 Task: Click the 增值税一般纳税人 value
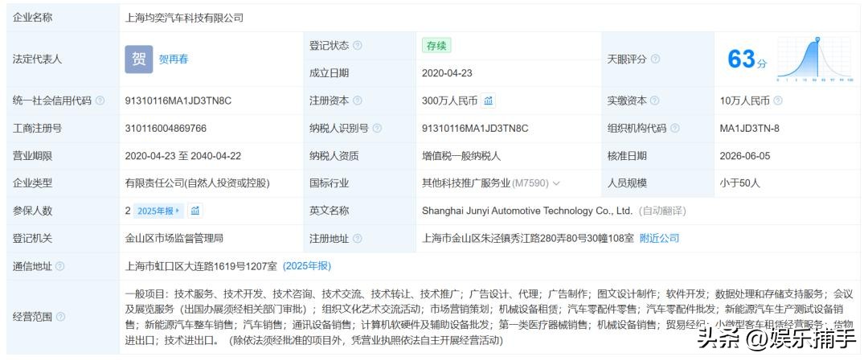[461, 156]
